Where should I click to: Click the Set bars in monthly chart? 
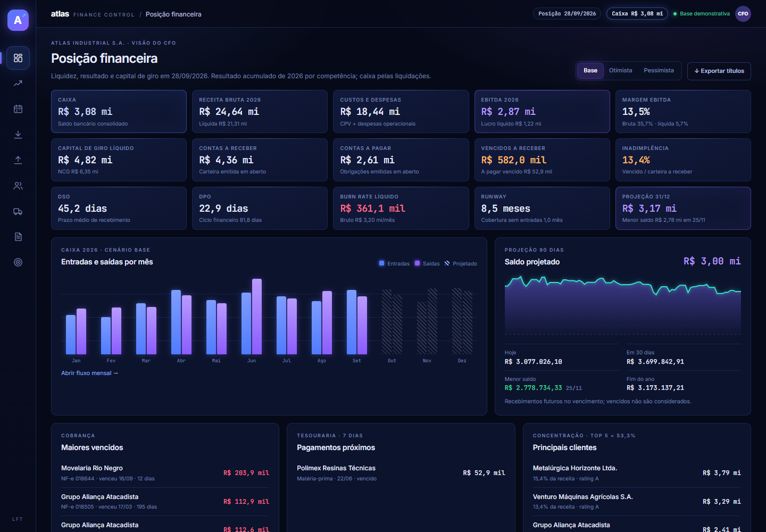[357, 322]
